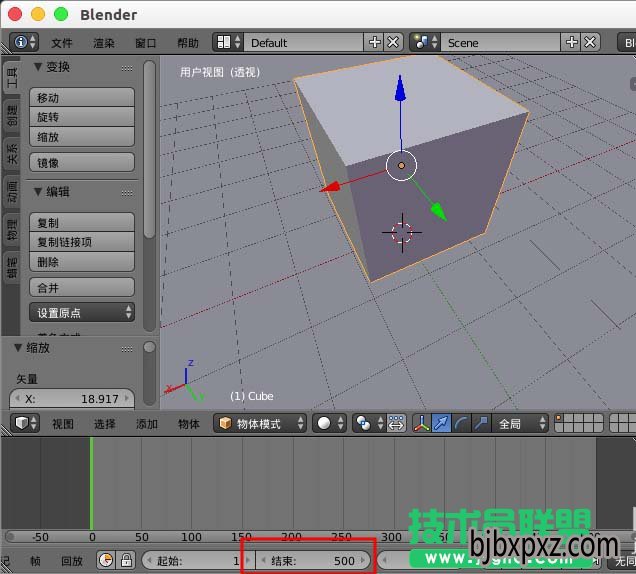636x574 pixels.
Task: Click the 镜像 button
Action: tap(82, 163)
